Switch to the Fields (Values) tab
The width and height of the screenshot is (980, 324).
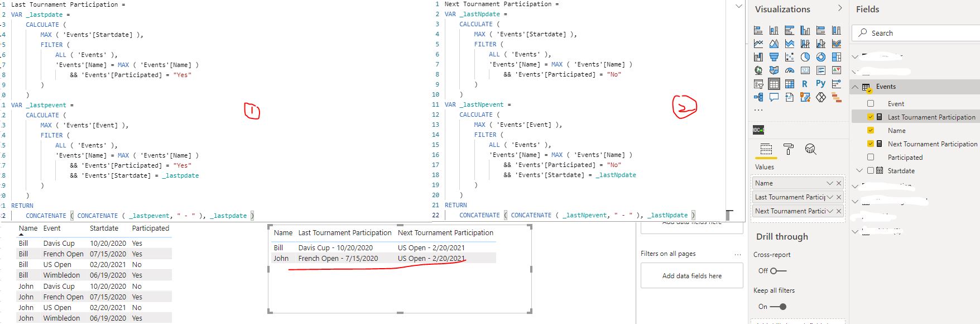766,149
